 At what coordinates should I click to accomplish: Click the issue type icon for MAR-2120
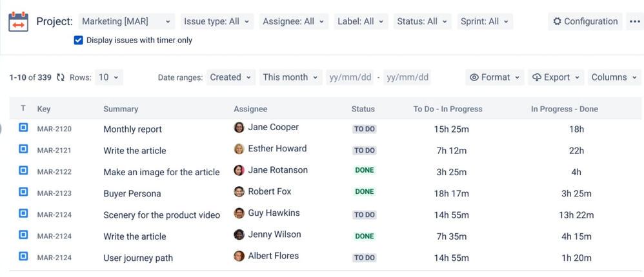coord(23,128)
